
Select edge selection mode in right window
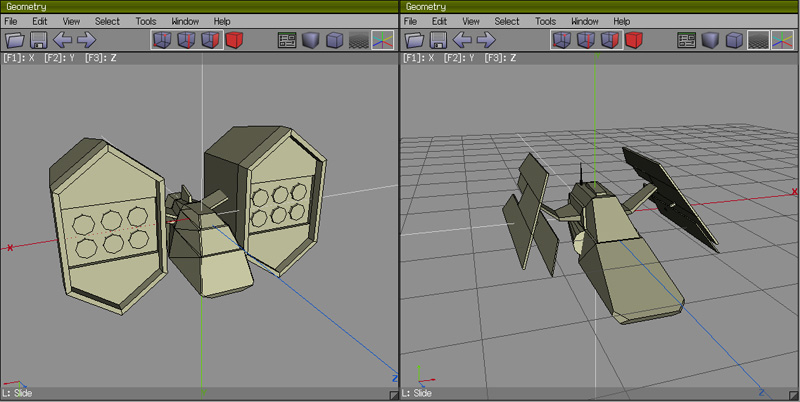585,40
